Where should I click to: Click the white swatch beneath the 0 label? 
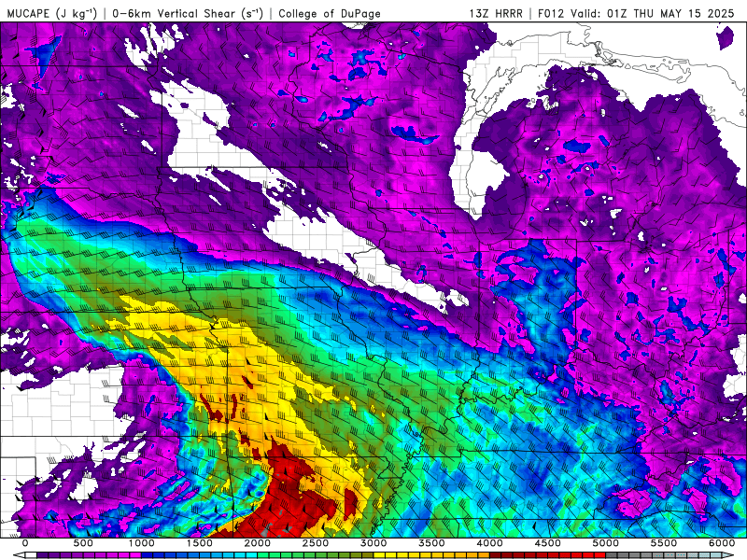[x=31, y=555]
